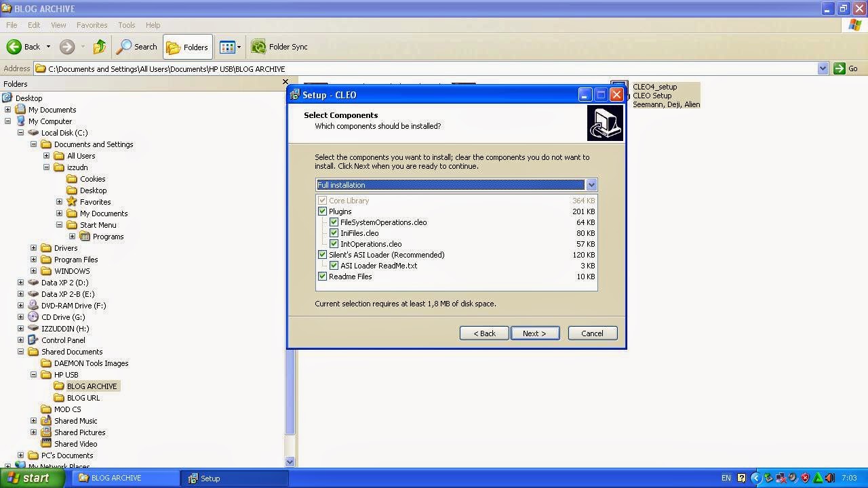The height and width of the screenshot is (488, 868).
Task: Select Desktop root in folder tree
Action: [x=28, y=98]
